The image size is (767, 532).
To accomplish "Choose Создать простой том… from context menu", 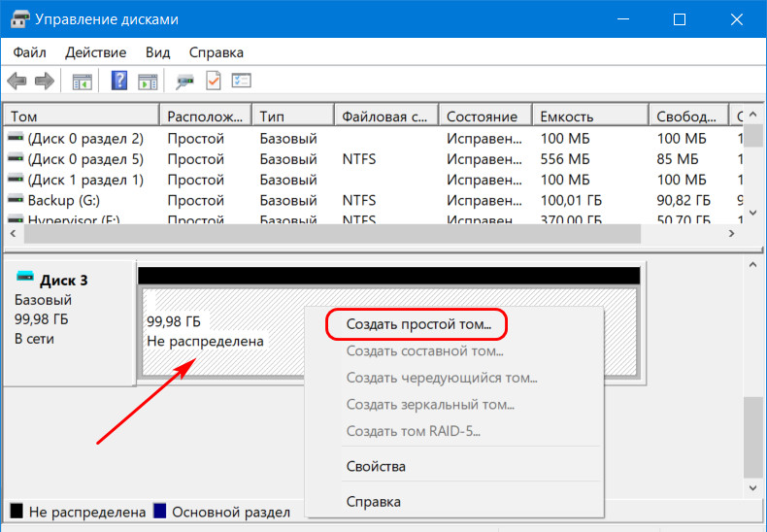I will (418, 324).
